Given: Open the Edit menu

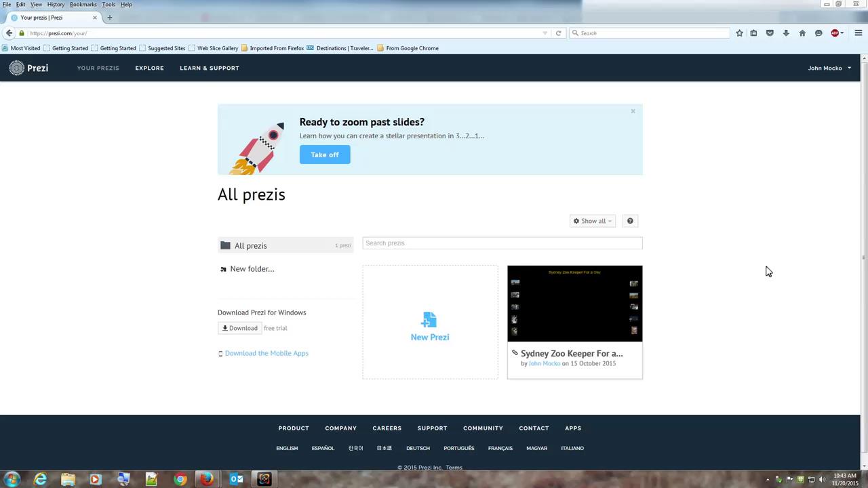Looking at the screenshot, I should 21,4.
